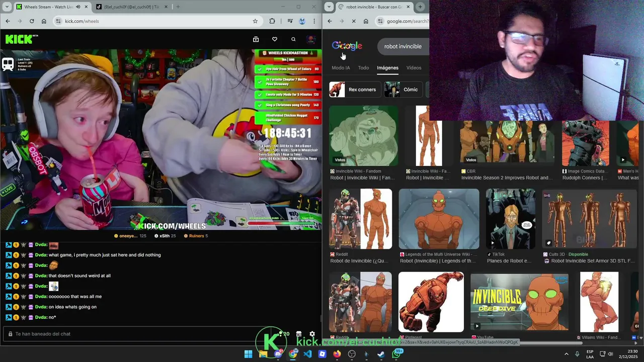The width and height of the screenshot is (644, 362).
Task: Open tab search dropdown in Kick window
Action: pyautogui.click(x=7, y=7)
